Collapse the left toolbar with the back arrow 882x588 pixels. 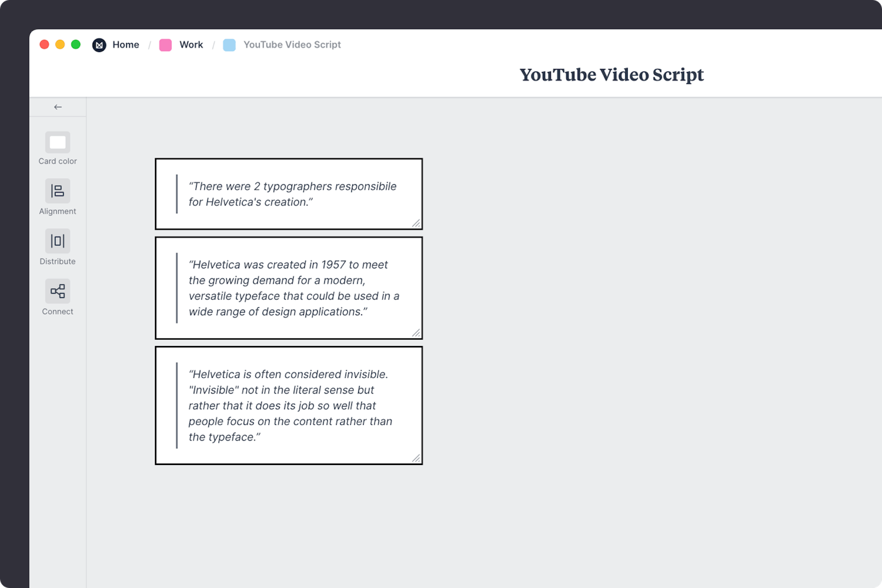[58, 106]
